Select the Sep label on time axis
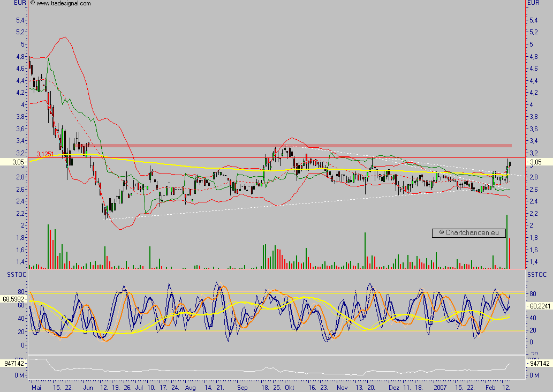Screen dimensions: 553x392 [243, 388]
